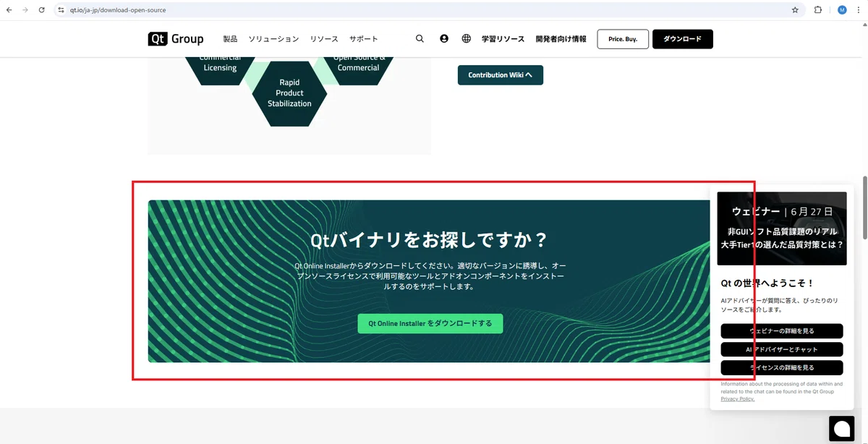Bookmark this page with star icon
This screenshot has width=868, height=444.
(795, 10)
